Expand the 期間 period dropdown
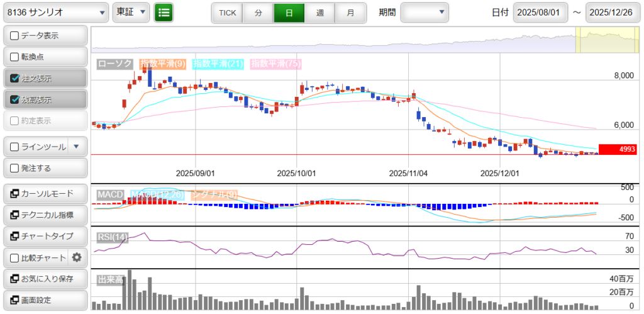This screenshot has width=644, height=314. (425, 13)
